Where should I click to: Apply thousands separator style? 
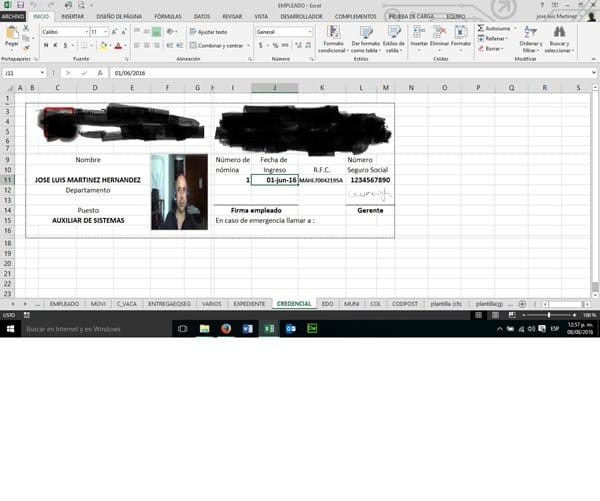[285, 46]
